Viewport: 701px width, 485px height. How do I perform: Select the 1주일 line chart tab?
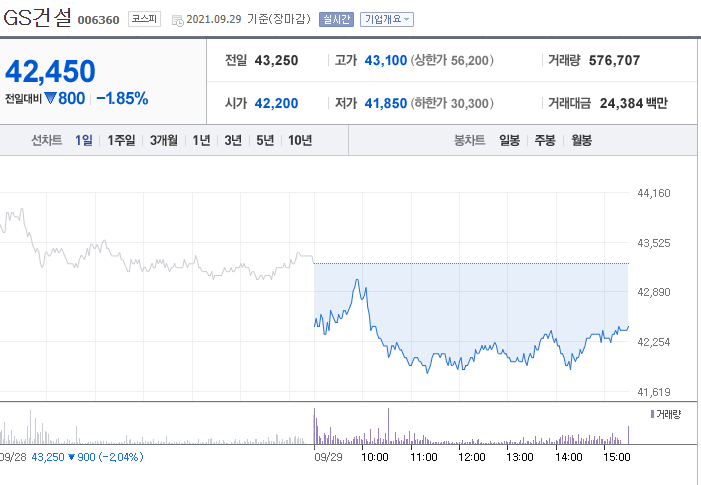click(x=121, y=140)
